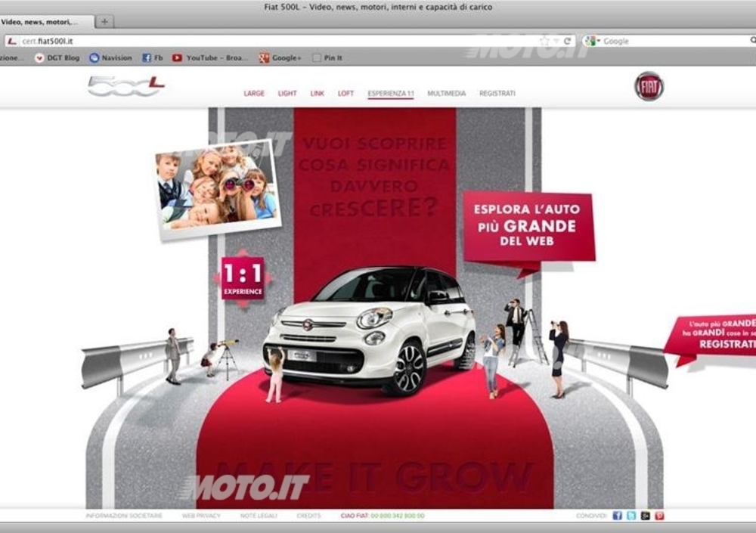Share on Twitter via footer icon

(x=631, y=516)
